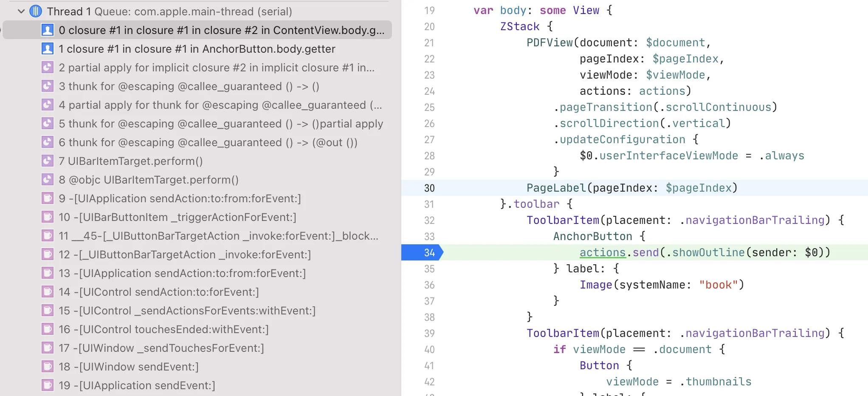Collapse the Thread 1 stack frame list

(x=20, y=11)
